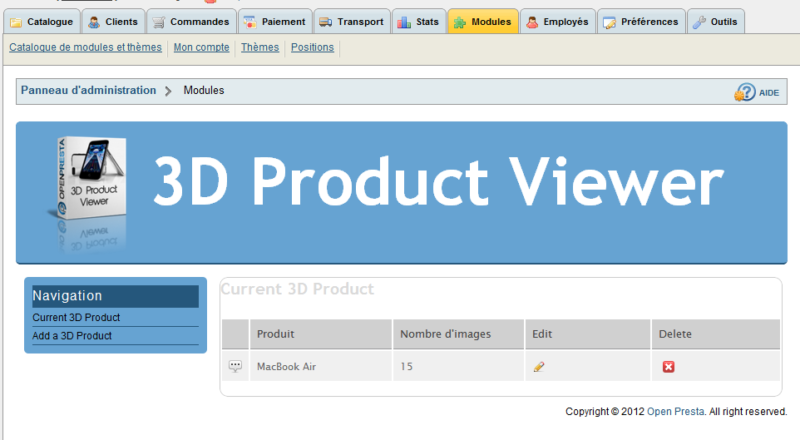Click the Transport tab truck icon
This screenshot has height=440, width=800.
tap(326, 22)
